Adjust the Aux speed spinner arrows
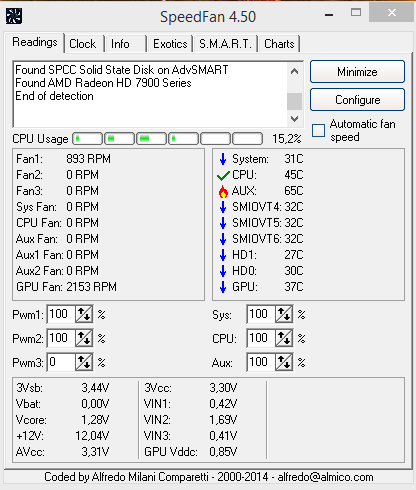Viewport: 416px width, 490px height. tap(284, 362)
